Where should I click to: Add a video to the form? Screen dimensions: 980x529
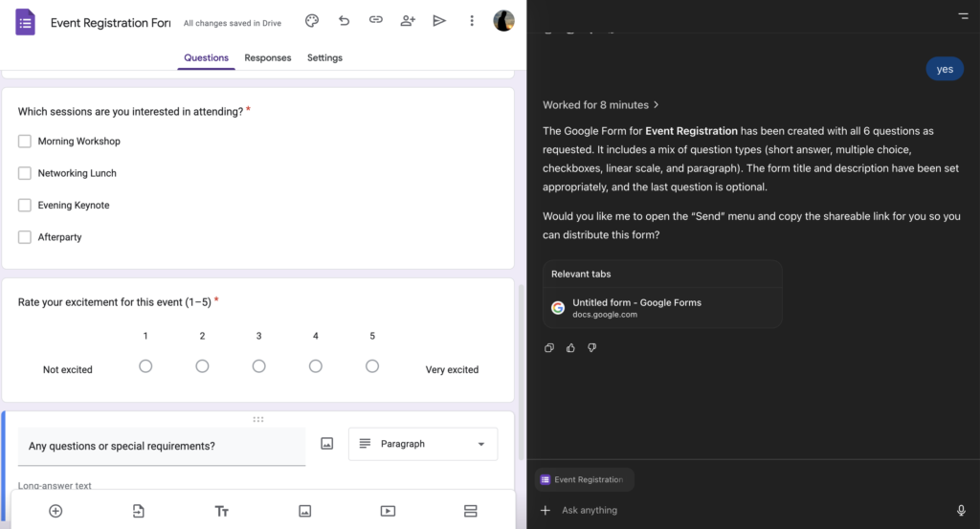click(388, 511)
